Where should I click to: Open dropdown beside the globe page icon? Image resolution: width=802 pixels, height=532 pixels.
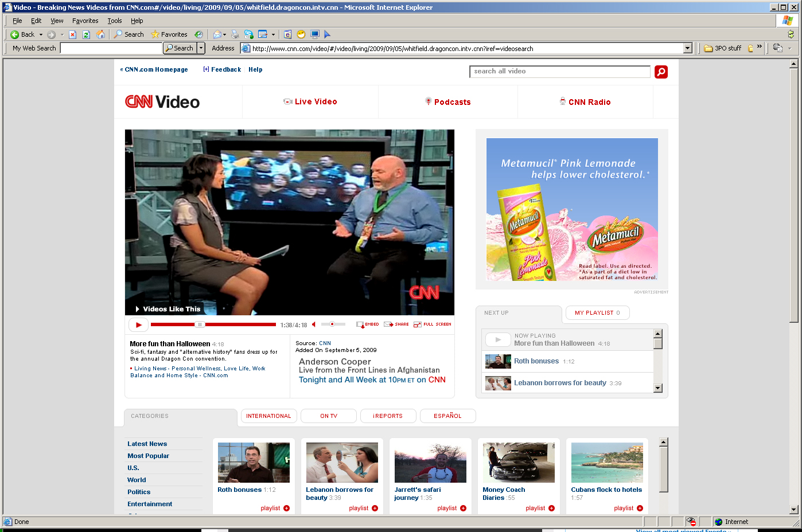(790, 48)
